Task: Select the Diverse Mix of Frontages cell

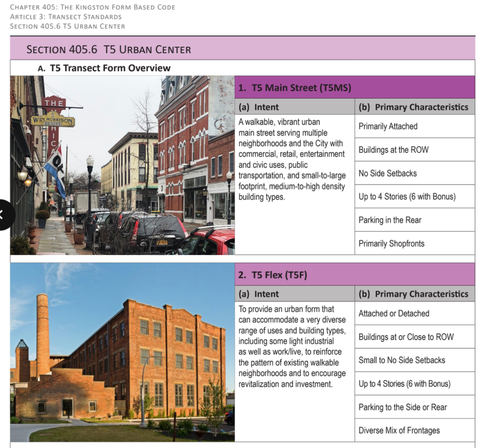Action: (415, 430)
